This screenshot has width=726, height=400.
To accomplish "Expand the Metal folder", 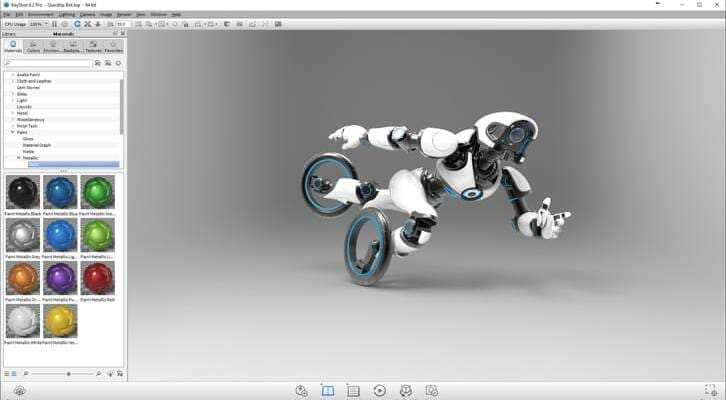I will coord(13,113).
